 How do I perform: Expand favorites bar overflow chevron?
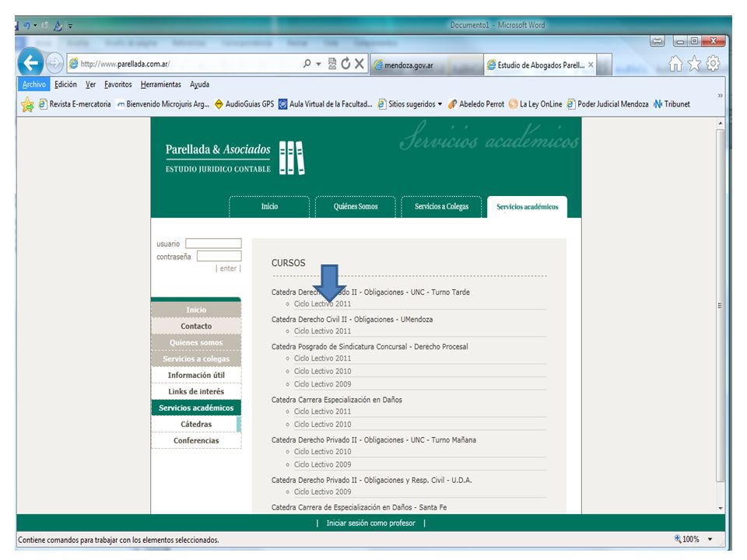(721, 96)
